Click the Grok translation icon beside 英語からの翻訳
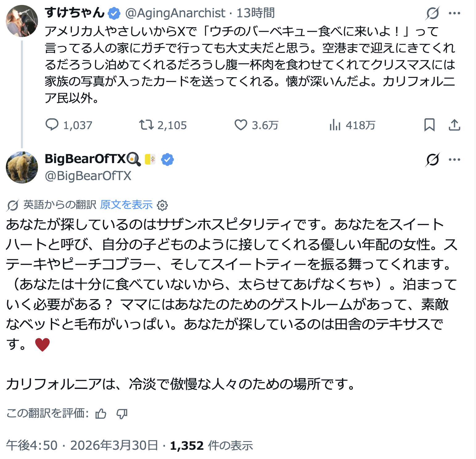 click(x=13, y=205)
